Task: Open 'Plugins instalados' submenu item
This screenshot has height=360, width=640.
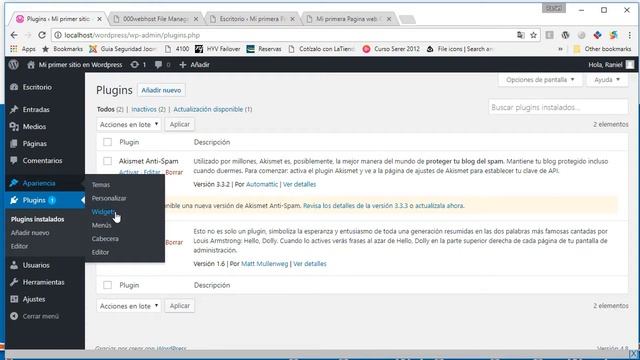Action: coord(38,219)
